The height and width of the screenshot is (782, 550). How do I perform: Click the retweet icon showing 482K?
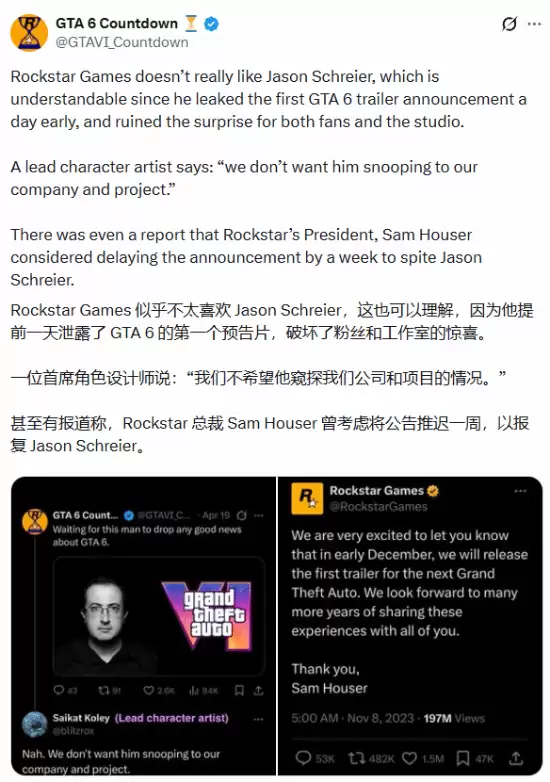(356, 758)
